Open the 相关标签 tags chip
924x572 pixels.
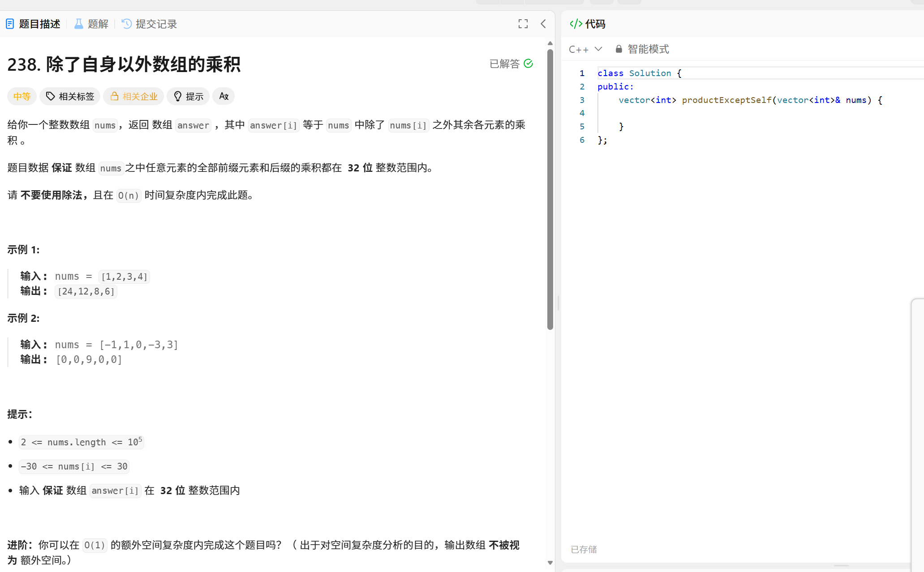coord(70,96)
